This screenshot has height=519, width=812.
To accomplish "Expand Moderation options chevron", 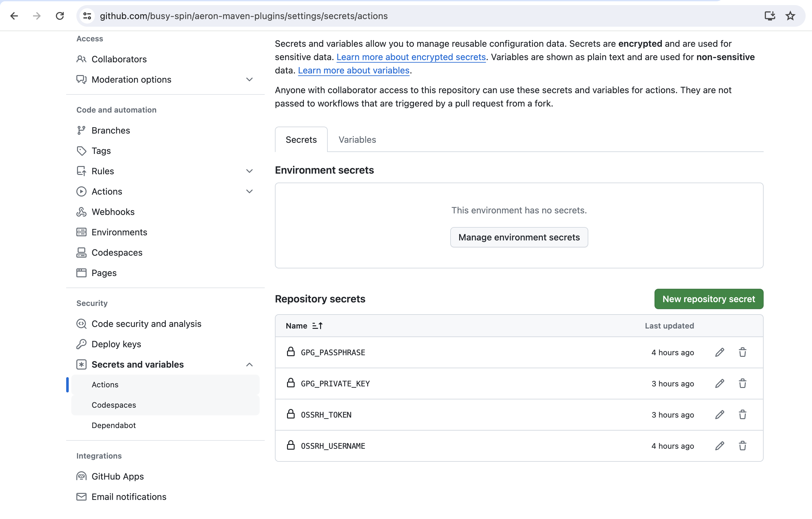I will (x=249, y=80).
